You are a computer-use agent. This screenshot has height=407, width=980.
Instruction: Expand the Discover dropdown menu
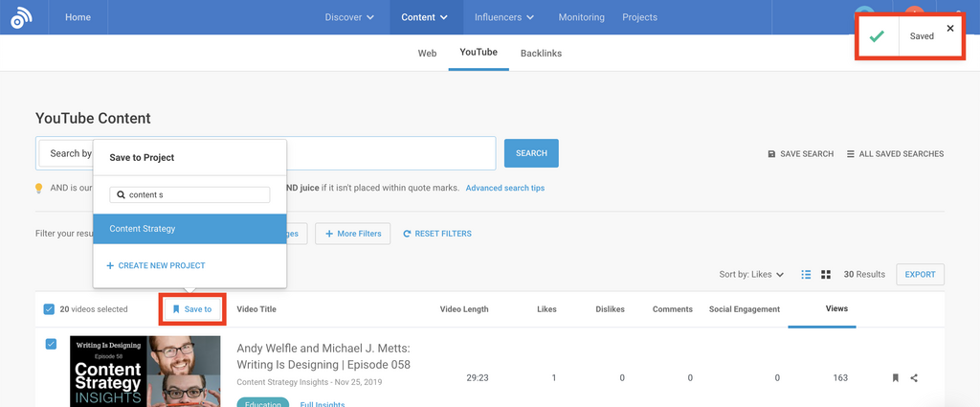coord(349,17)
